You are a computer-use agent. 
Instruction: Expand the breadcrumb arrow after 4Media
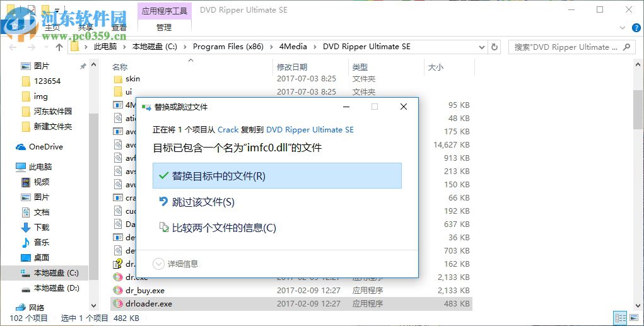tap(315, 47)
